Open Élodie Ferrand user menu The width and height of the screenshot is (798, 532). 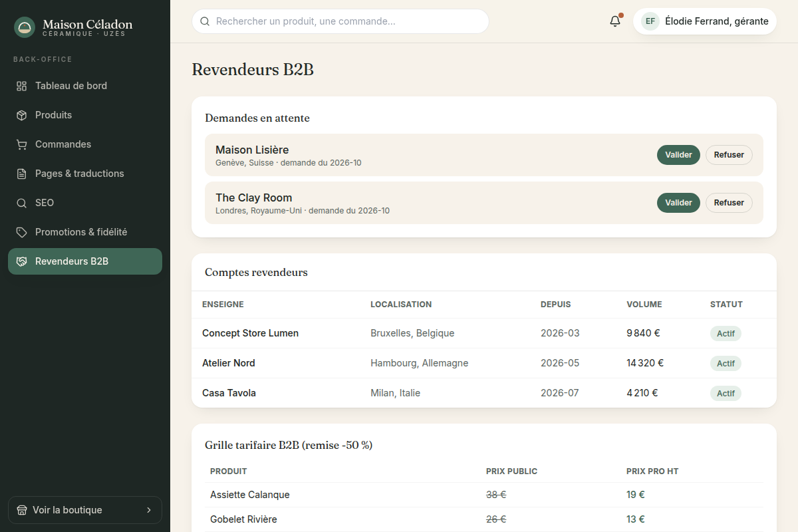pyautogui.click(x=705, y=21)
